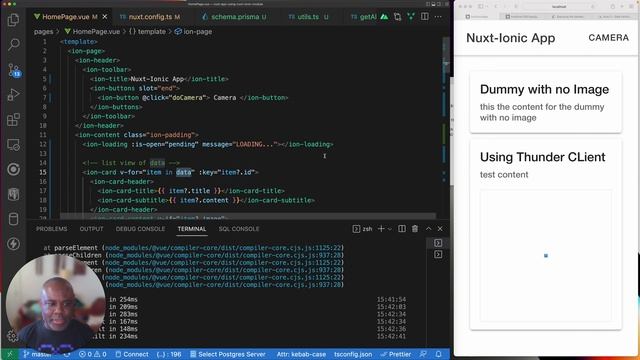Click the HomePage.vue breadcrumb segment

point(92,31)
